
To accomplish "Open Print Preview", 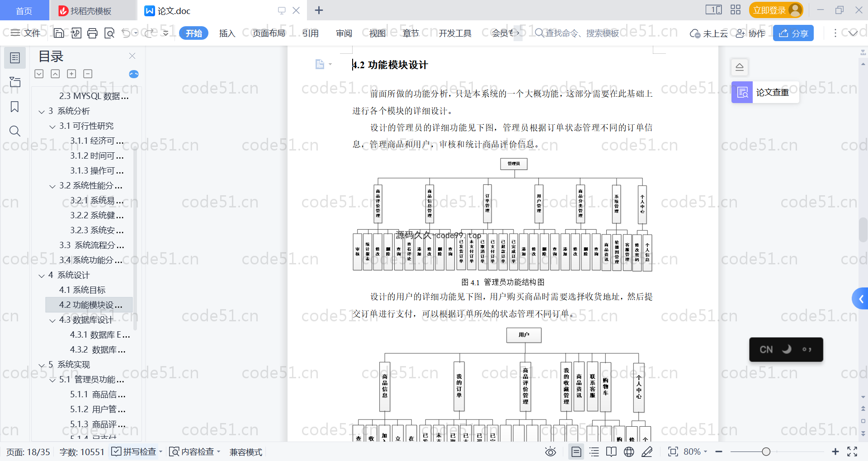I will pos(109,33).
